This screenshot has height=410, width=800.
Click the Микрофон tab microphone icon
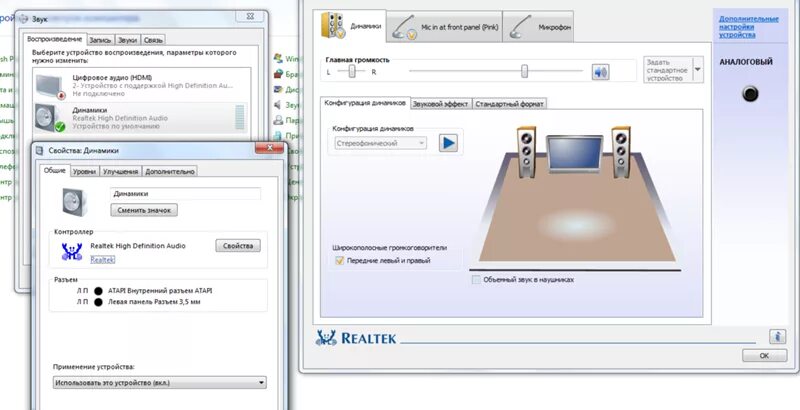click(520, 25)
